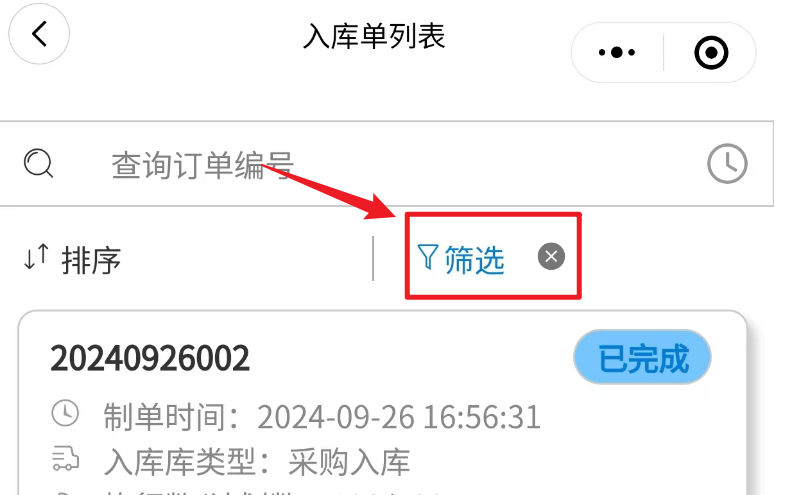Image resolution: width=791 pixels, height=495 pixels.
Task: Focus the 查询订单编号 search field
Action: (386, 164)
